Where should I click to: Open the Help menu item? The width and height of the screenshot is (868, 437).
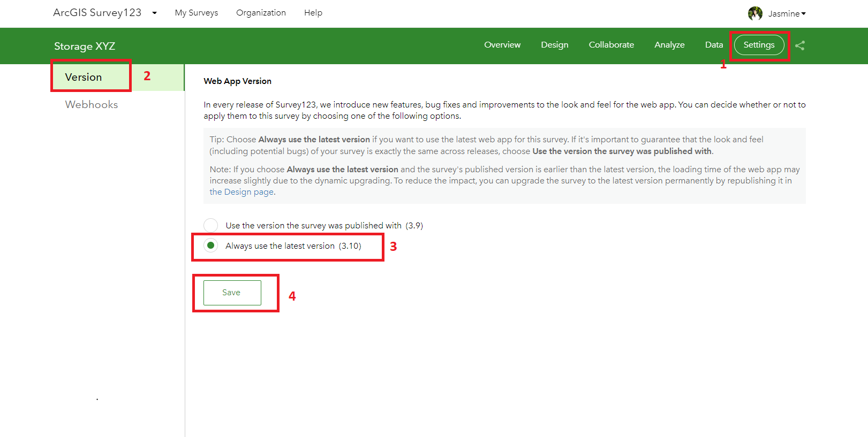tap(313, 13)
